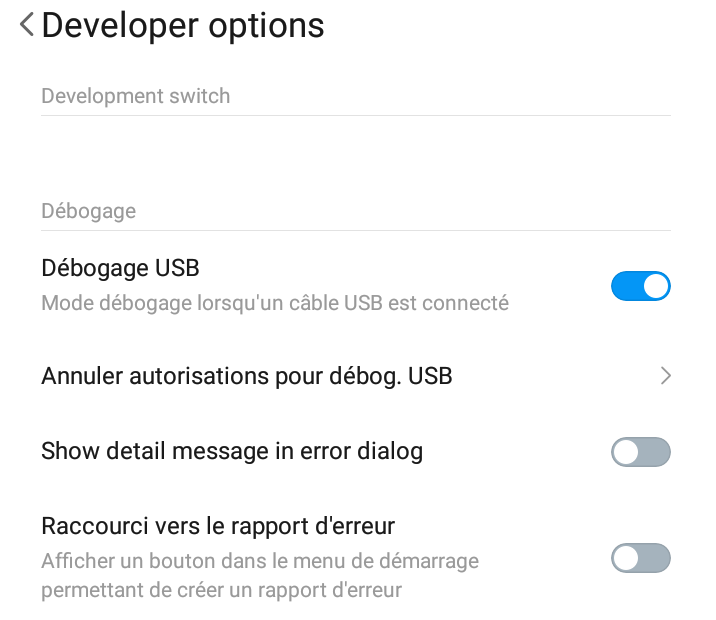Tap the Show detail message label text
The image size is (716, 620).
232,452
